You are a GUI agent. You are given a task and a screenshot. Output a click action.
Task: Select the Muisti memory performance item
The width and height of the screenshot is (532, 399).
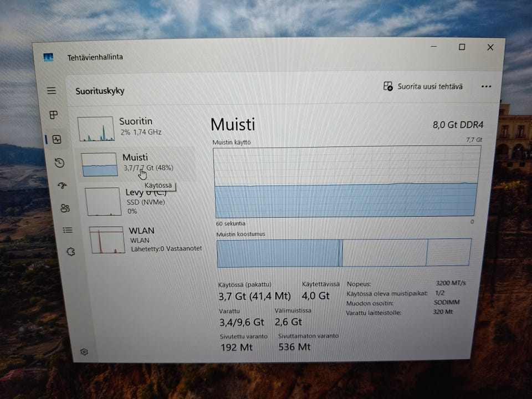coord(137,164)
